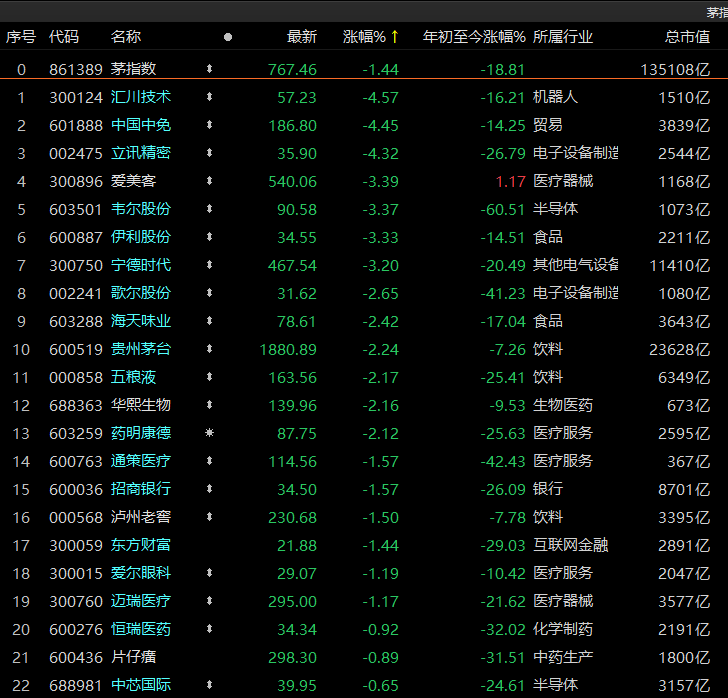Viewport: 728px width, 698px height.
Task: Click the 所属行业 column header
Action: click(x=563, y=37)
